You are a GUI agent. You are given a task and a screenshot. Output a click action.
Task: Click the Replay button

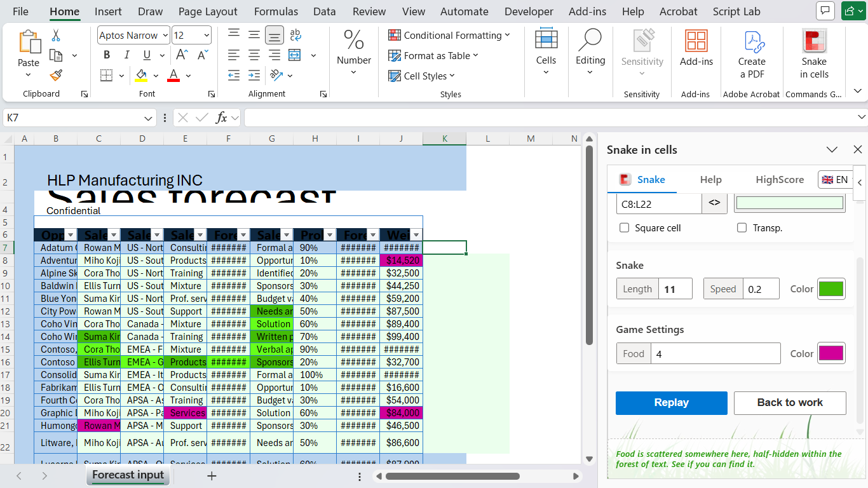(x=672, y=403)
